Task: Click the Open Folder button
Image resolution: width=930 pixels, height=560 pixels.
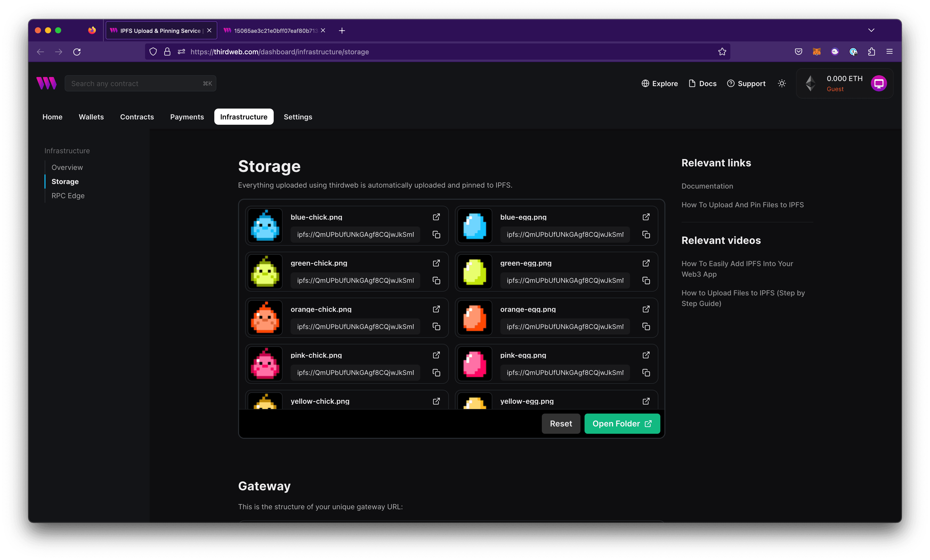Action: tap(621, 423)
